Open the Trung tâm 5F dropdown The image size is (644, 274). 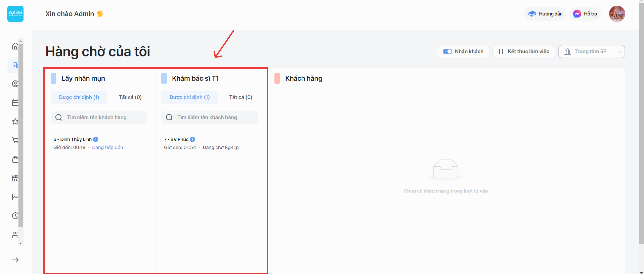[591, 52]
